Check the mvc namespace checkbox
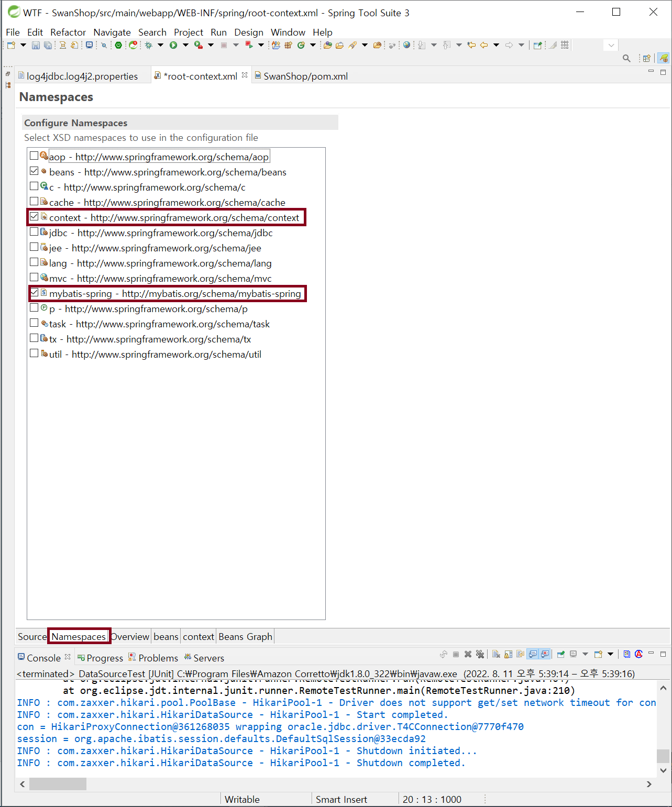 pyautogui.click(x=34, y=277)
